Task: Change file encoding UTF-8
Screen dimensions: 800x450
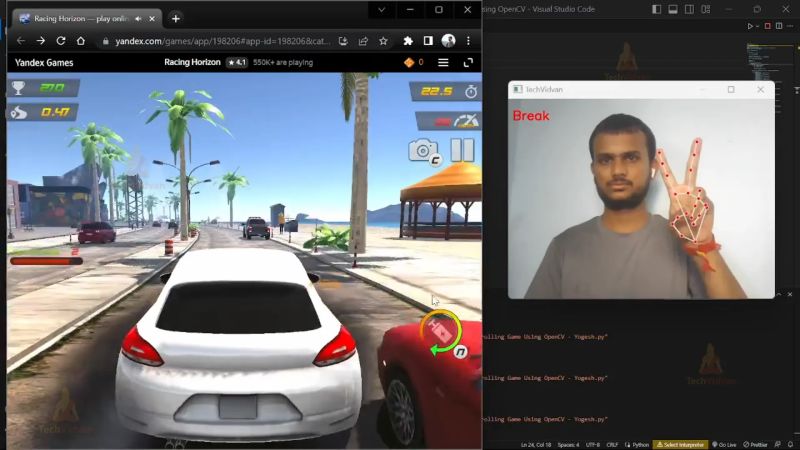Action: [593, 445]
